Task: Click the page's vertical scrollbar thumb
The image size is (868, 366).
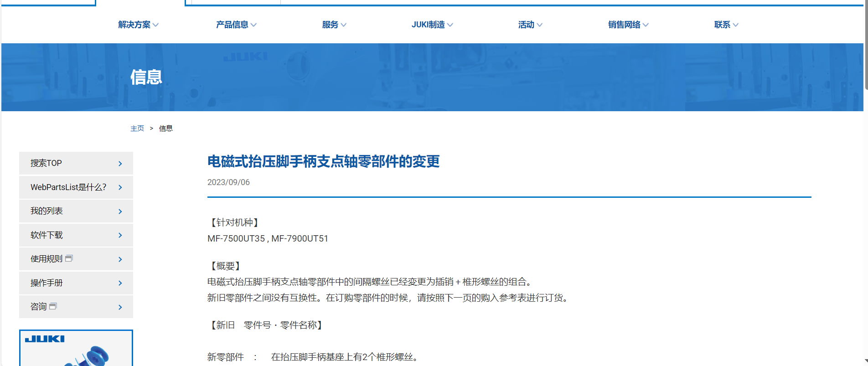Action: 865,46
